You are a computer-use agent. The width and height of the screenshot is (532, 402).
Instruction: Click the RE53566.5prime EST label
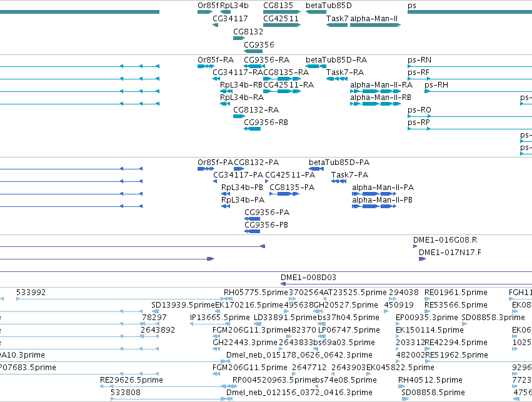[x=456, y=304]
